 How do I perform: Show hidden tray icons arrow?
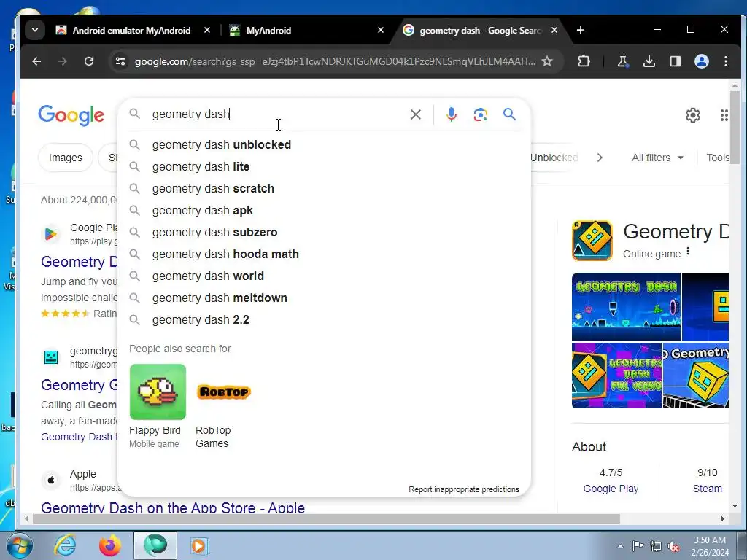[x=620, y=546]
